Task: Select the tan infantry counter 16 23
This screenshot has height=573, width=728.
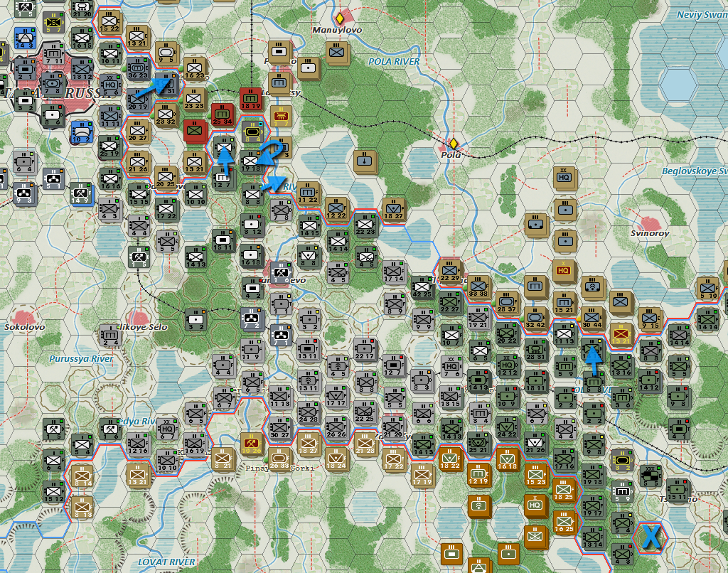Action: pos(194,69)
